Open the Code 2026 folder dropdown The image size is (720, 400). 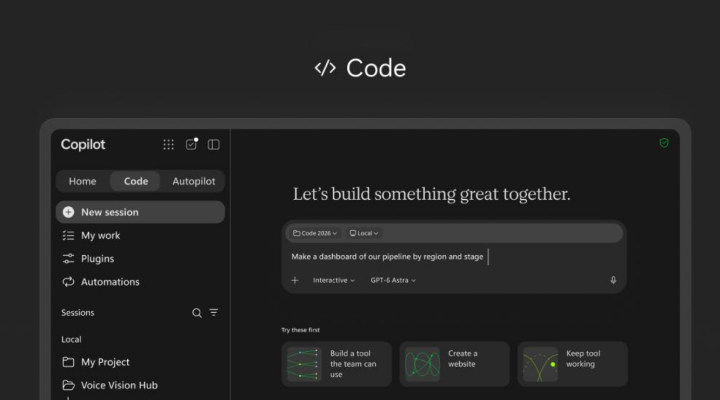[x=315, y=233]
